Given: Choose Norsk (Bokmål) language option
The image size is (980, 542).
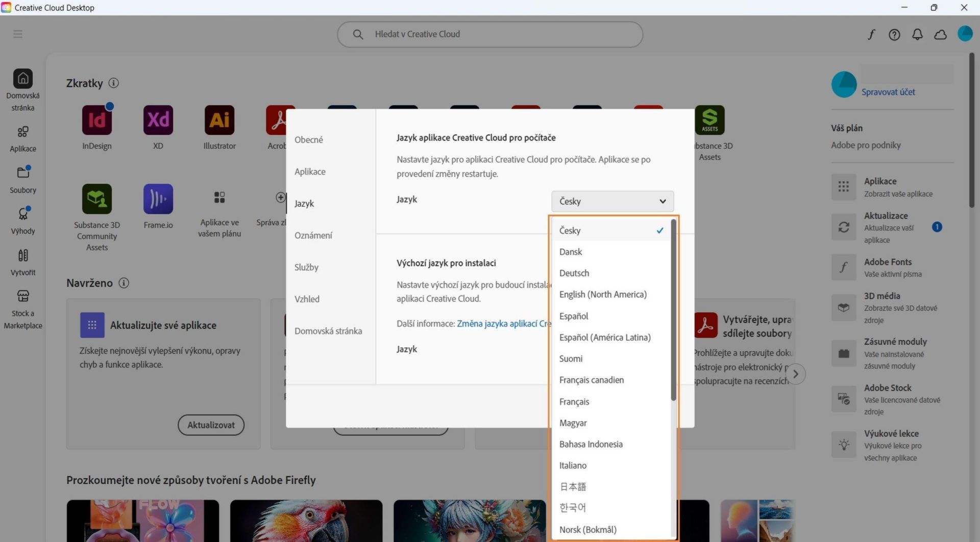Looking at the screenshot, I should coord(611,530).
